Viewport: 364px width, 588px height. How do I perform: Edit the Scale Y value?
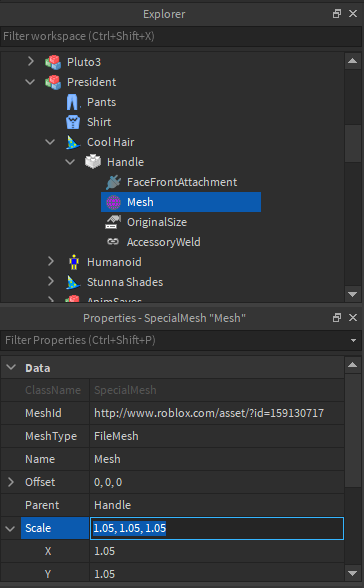(217, 574)
